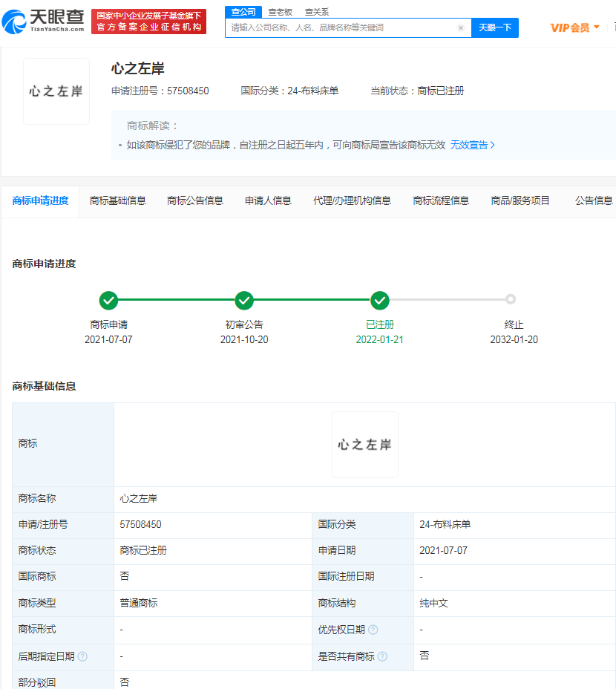Click the 申请注册号：57508450 text in the header
The height and width of the screenshot is (689, 616).
point(160,91)
